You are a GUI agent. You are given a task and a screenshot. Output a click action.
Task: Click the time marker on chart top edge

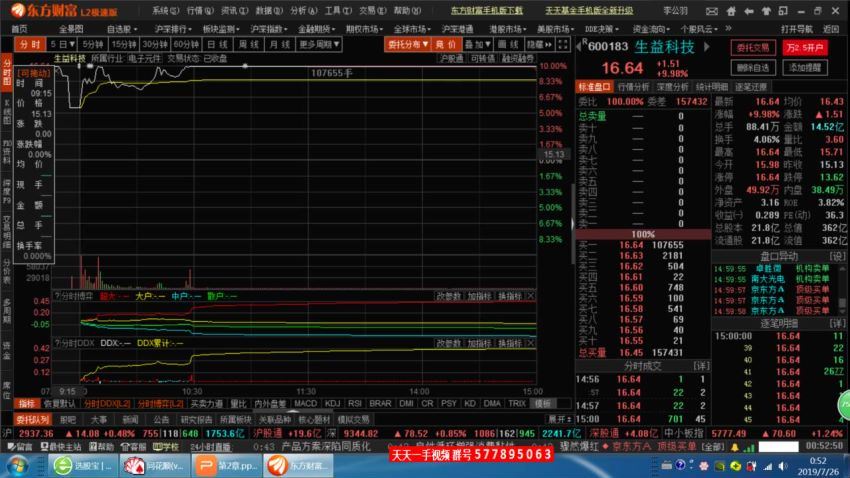[x=245, y=66]
